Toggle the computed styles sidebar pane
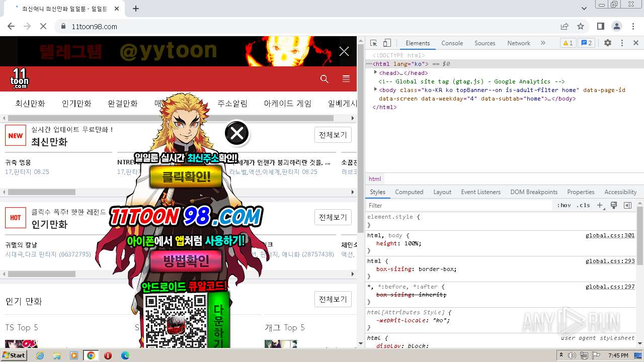This screenshot has width=644, height=362. point(627,205)
